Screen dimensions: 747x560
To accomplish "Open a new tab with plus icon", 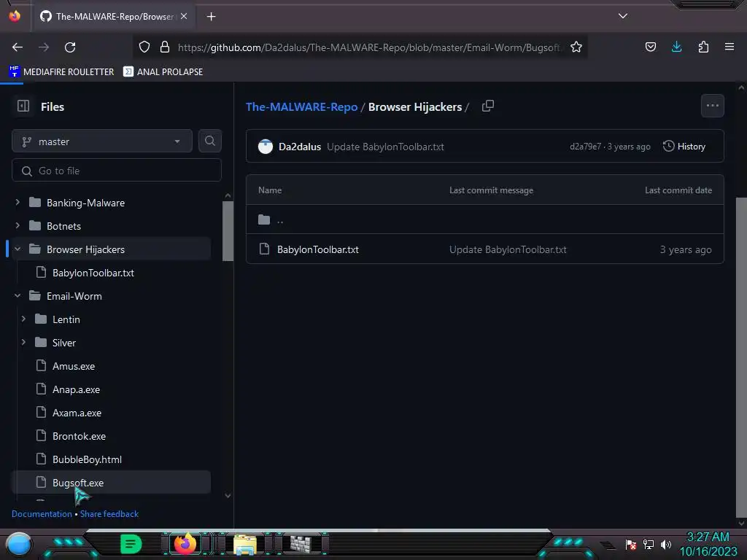I will click(x=211, y=17).
